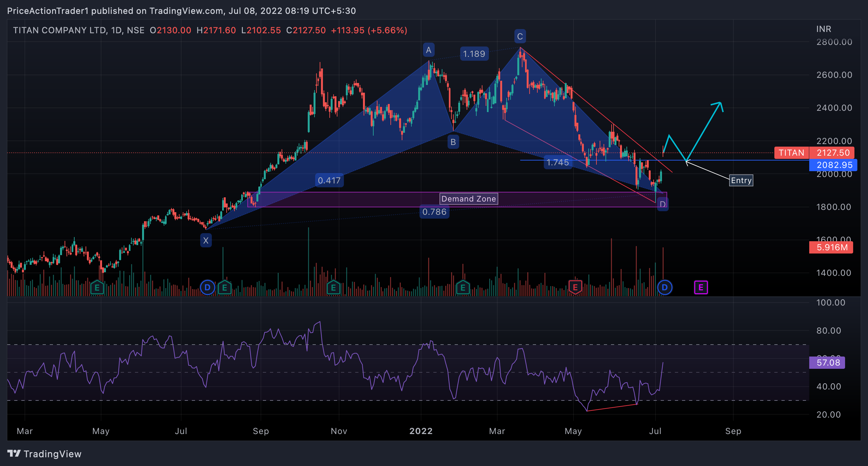The width and height of the screenshot is (868, 466).
Task: Click the red earnings marker at May 2022
Action: coord(575,287)
